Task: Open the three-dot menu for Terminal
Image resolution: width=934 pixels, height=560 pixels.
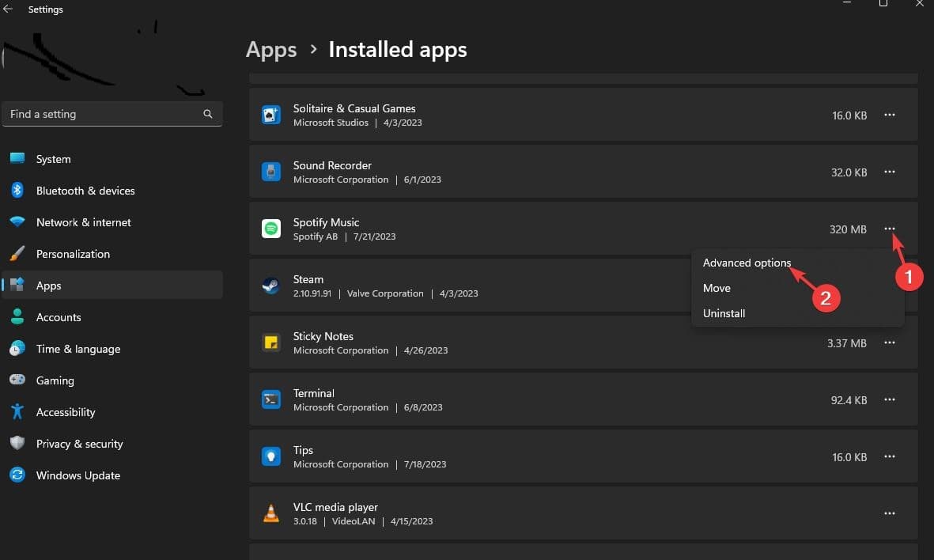Action: click(890, 399)
